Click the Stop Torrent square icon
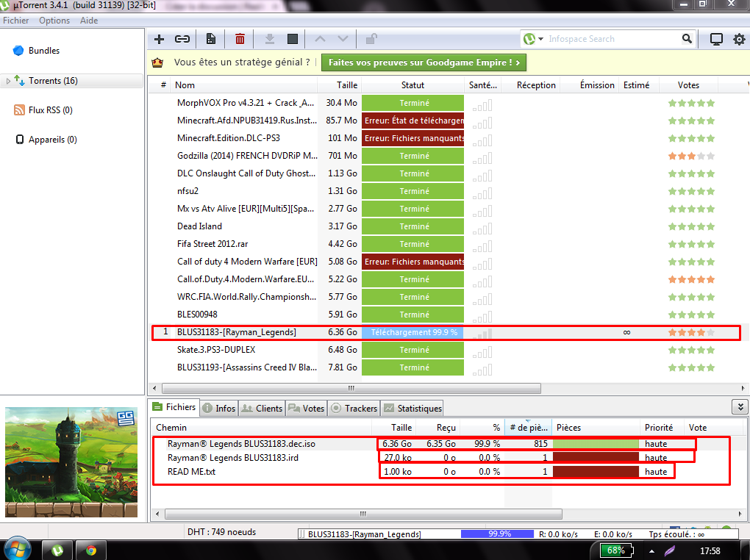This screenshot has height=560, width=750. 293,39
